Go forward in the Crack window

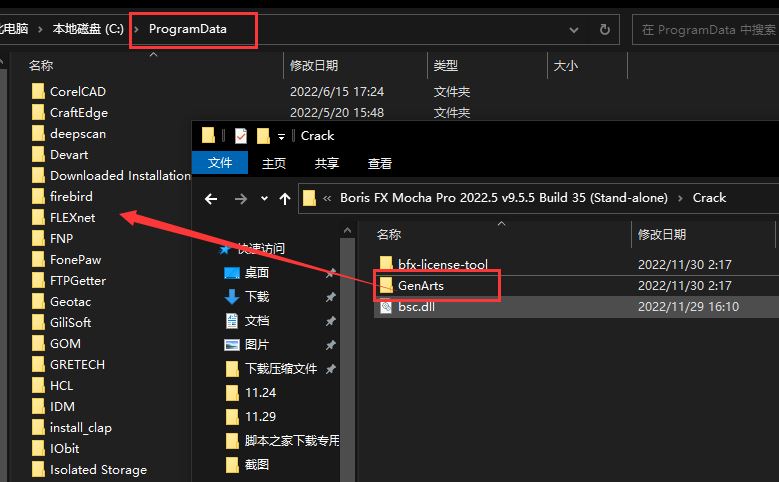click(x=241, y=199)
